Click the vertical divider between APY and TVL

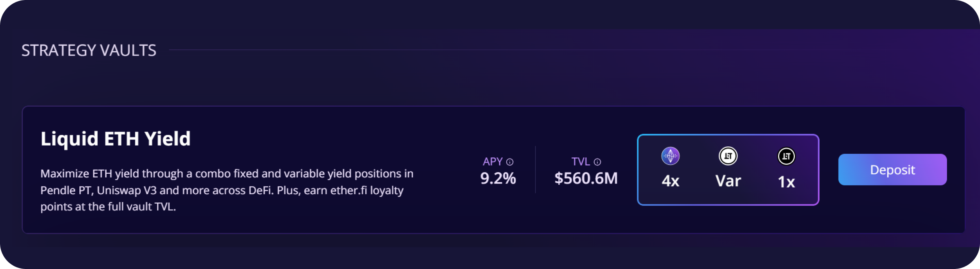[535, 169]
